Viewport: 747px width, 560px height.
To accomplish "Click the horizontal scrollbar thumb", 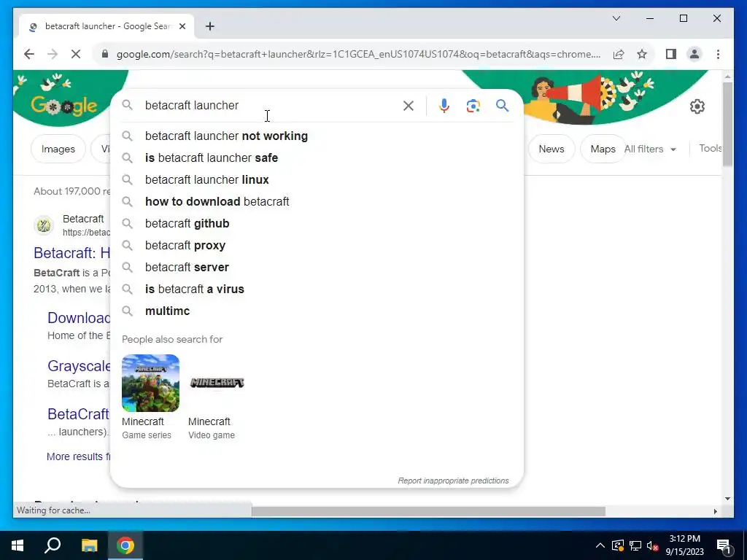I will (x=428, y=511).
